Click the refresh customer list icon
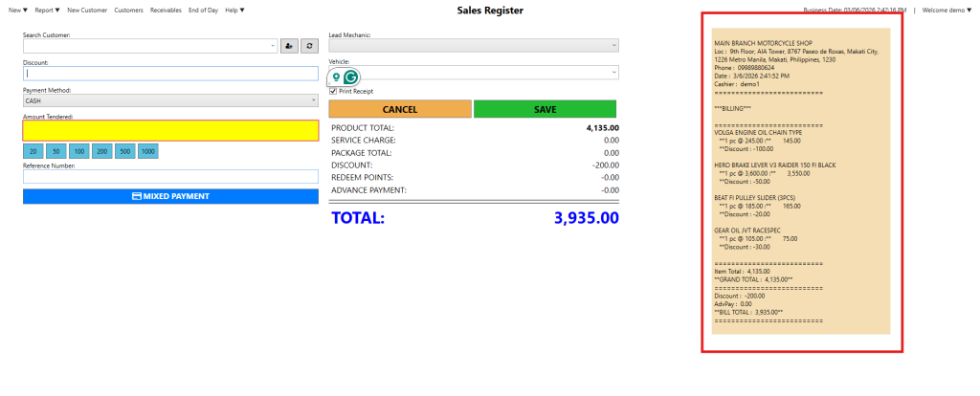The height and width of the screenshot is (396, 980). (309, 45)
